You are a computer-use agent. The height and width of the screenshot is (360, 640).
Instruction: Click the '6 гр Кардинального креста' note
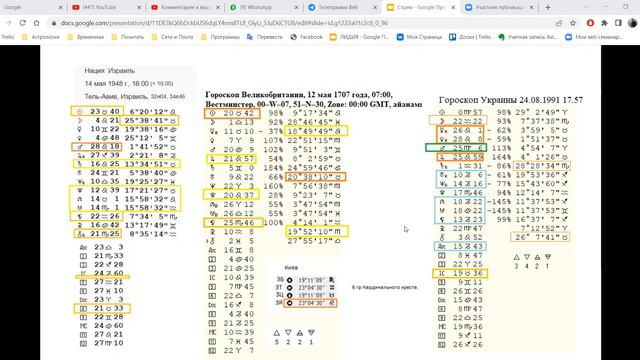point(385,287)
